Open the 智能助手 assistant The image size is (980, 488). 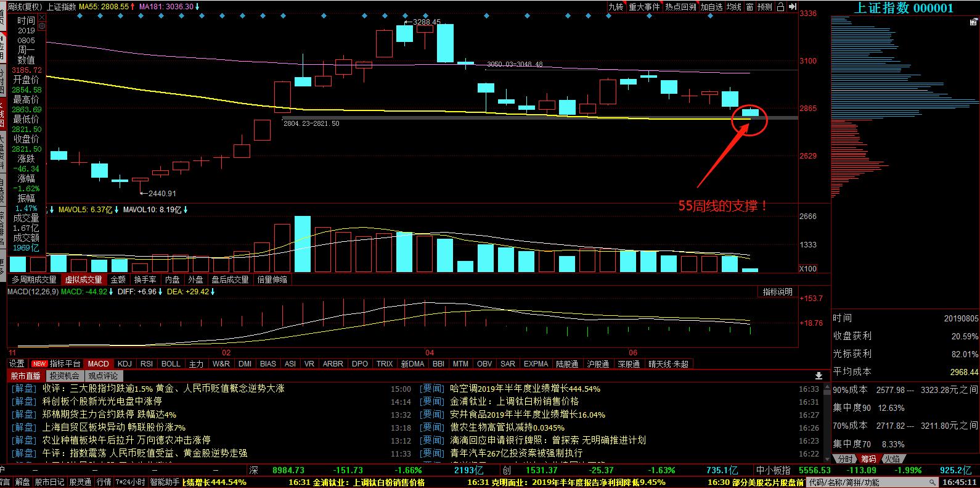(165, 482)
